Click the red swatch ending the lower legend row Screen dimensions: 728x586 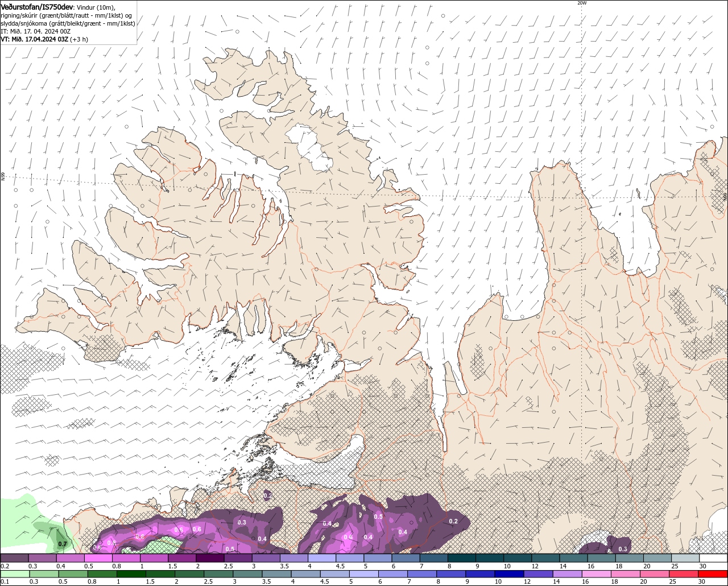(x=713, y=573)
